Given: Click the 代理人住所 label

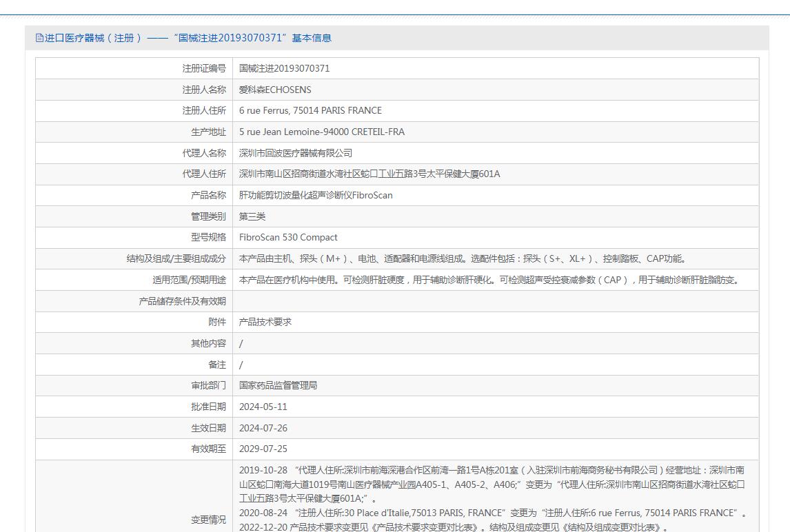Looking at the screenshot, I should coord(204,174).
